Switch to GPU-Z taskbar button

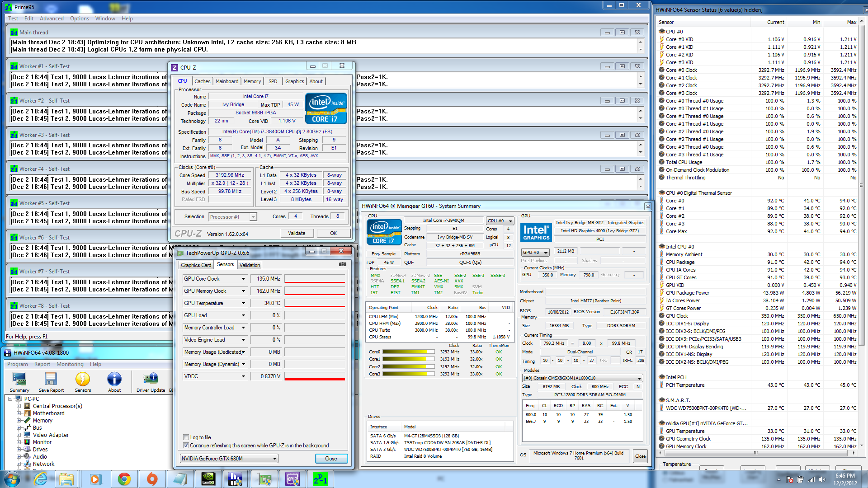264,479
